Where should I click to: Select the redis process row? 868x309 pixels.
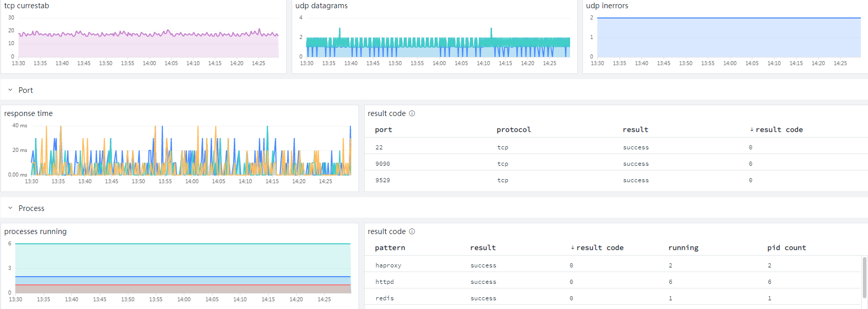(x=613, y=298)
